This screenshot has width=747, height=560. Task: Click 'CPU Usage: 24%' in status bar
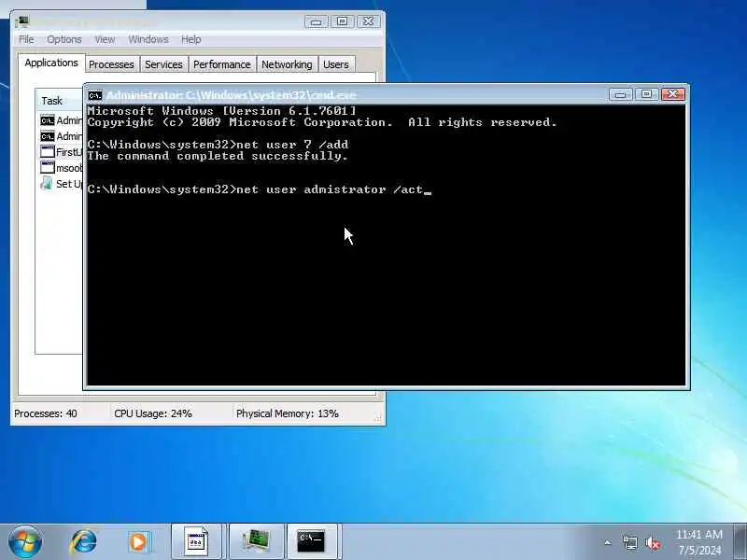[x=153, y=413]
